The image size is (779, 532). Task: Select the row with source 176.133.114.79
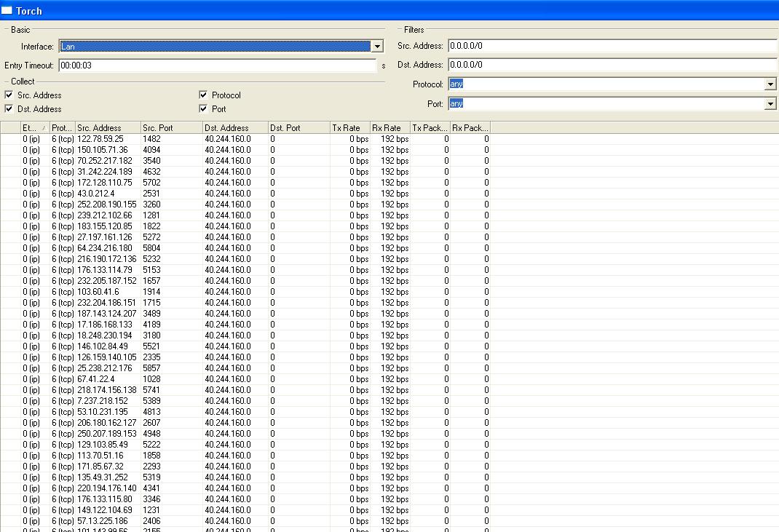pyautogui.click(x=245, y=270)
